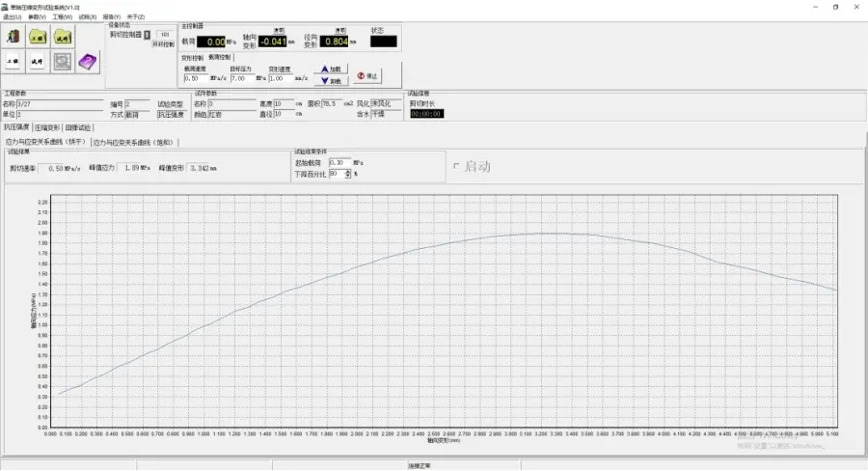Screen dimensions: 868x471
Task: Click the 卸载 unload button
Action: pyautogui.click(x=331, y=81)
